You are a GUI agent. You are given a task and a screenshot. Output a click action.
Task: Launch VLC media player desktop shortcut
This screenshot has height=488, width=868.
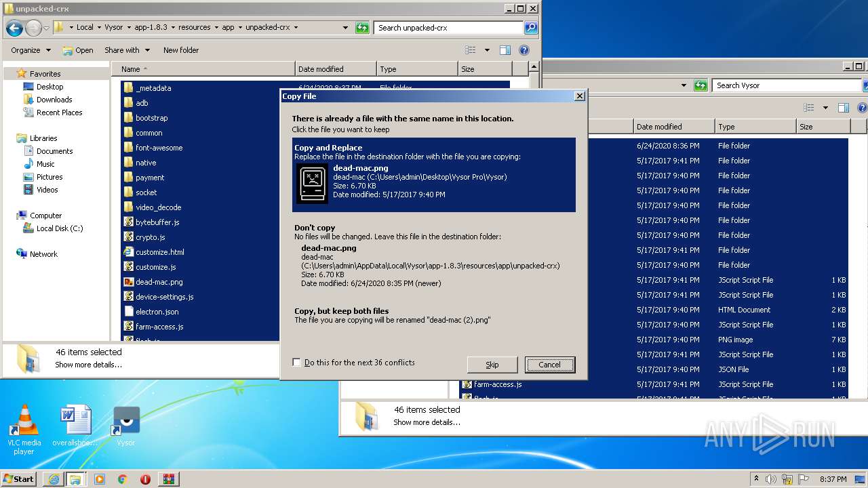point(24,430)
